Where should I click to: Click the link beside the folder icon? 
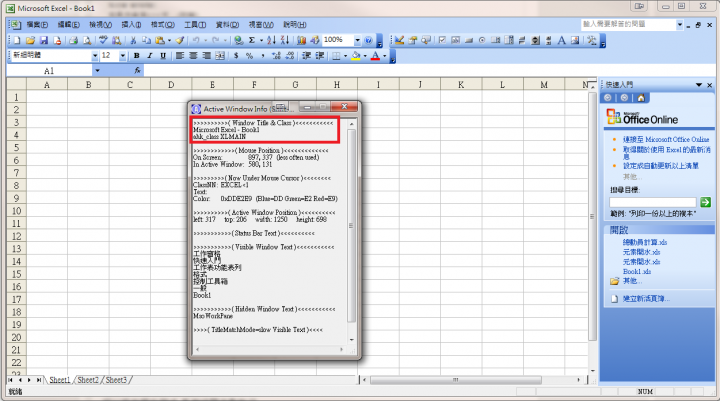click(632, 281)
